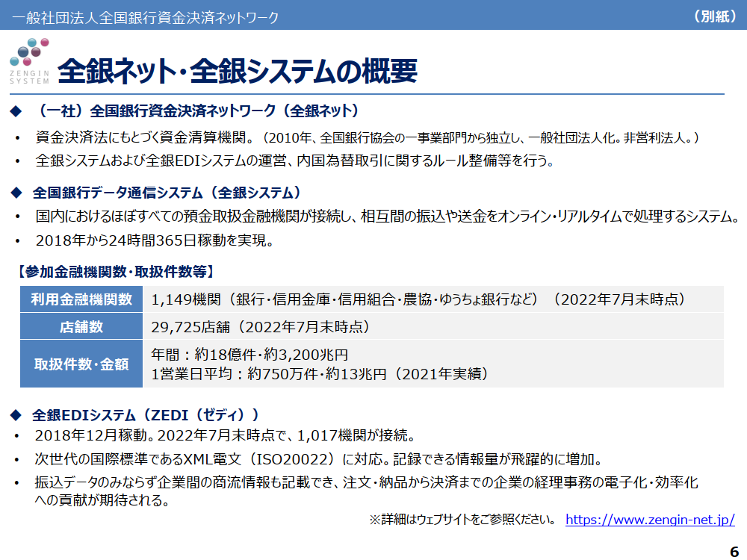
Task: Click the line への貢献が期待される。
Action: (x=102, y=500)
